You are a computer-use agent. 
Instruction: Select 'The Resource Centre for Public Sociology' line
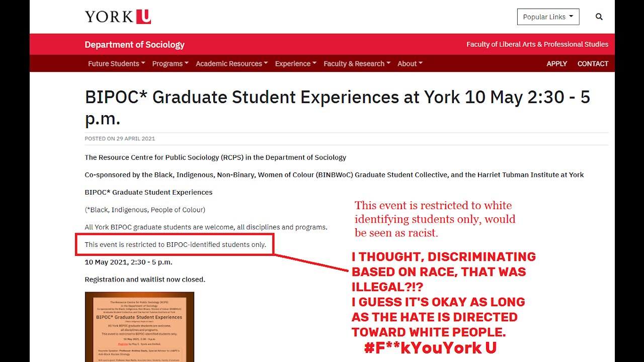[x=215, y=157]
